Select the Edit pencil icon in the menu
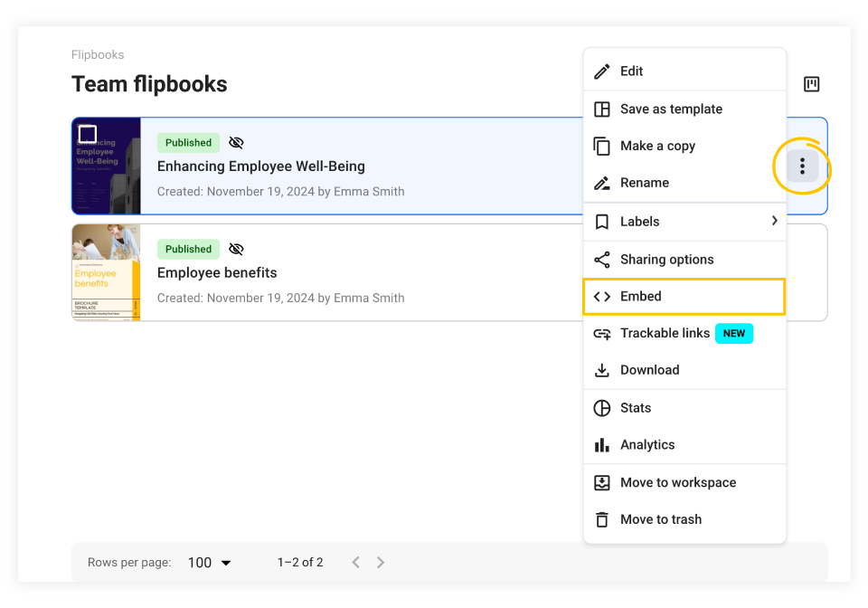 [602, 71]
